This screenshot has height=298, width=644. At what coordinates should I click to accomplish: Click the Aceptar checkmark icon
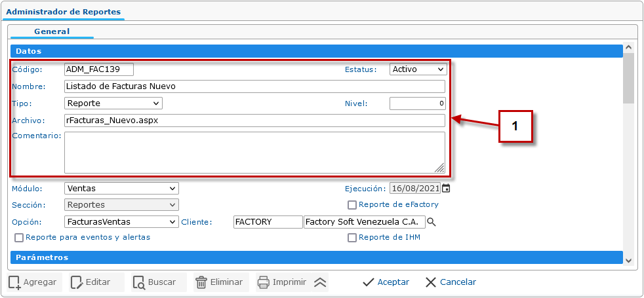click(369, 282)
